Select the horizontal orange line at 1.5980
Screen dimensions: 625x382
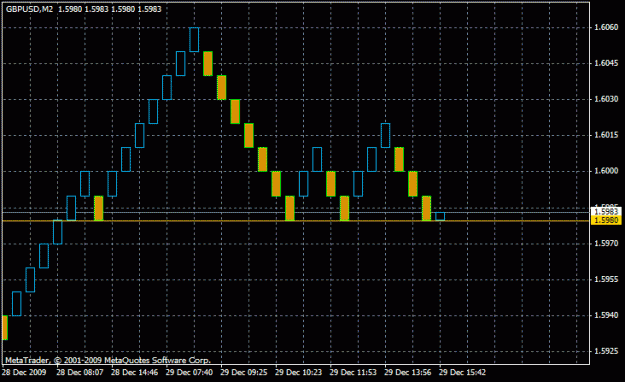(296, 221)
